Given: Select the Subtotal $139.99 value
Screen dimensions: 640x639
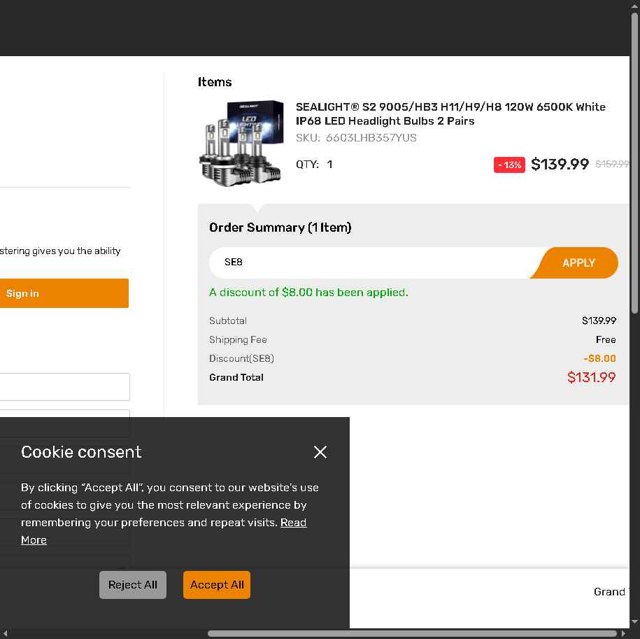Looking at the screenshot, I should tap(599, 321).
